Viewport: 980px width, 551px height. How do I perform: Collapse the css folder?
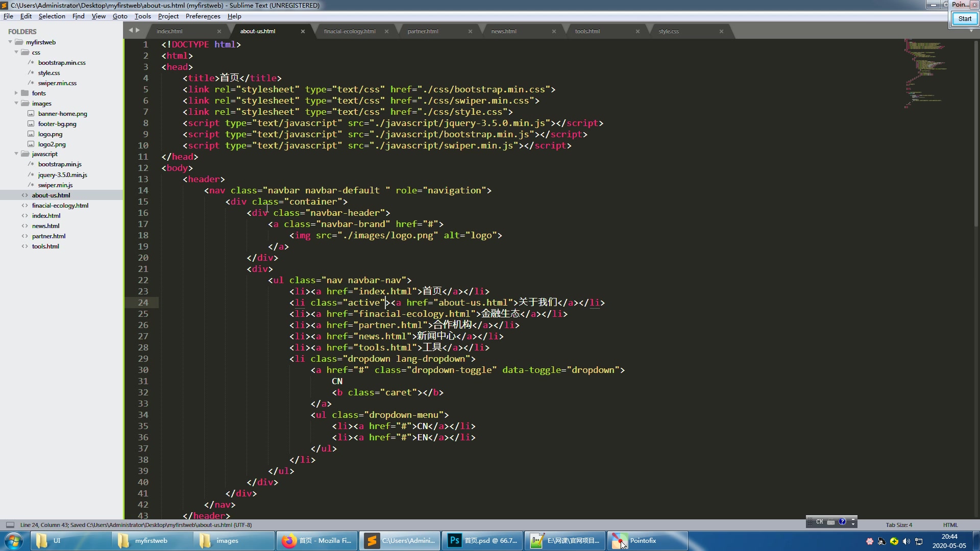pyautogui.click(x=16, y=52)
